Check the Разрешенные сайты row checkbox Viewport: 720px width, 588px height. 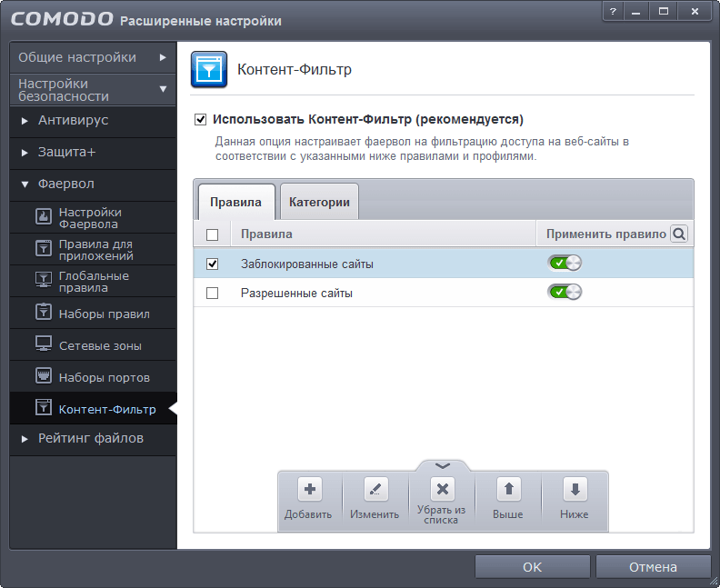[x=212, y=293]
